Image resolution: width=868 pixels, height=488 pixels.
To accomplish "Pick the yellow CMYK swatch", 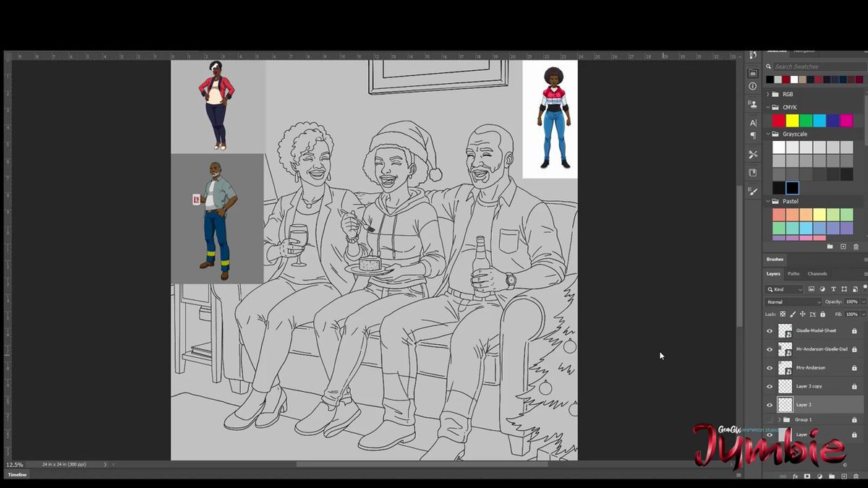I will (792, 121).
